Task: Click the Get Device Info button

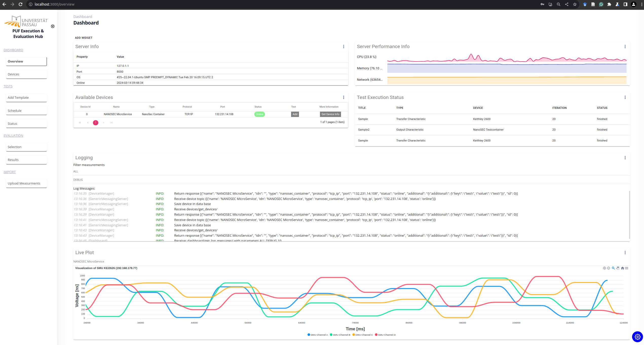Action: click(x=330, y=114)
